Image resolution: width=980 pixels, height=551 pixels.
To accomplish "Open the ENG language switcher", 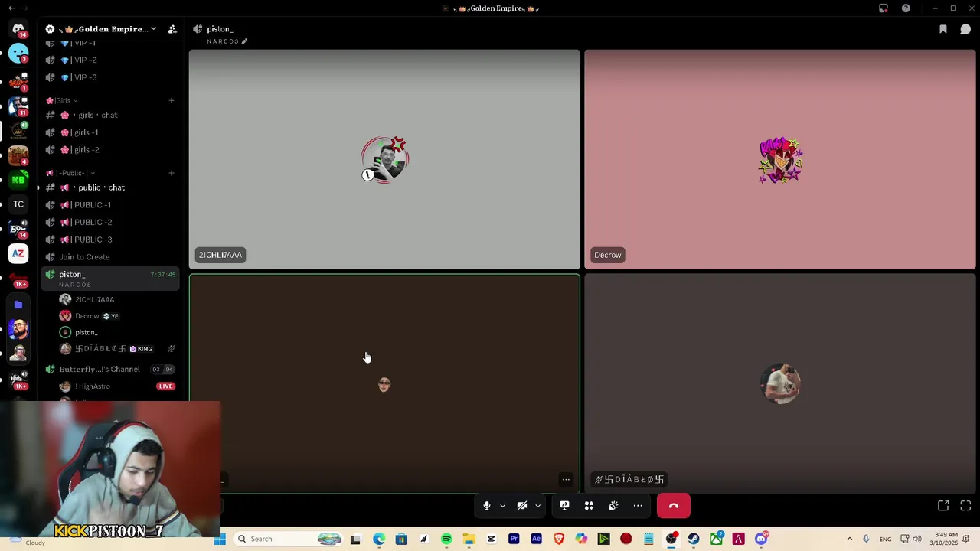I will [x=885, y=539].
